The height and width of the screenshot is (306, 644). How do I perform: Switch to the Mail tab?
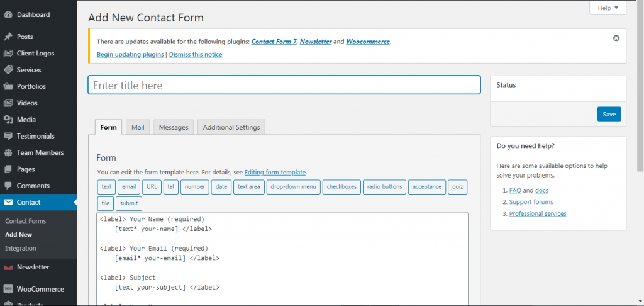coord(138,127)
